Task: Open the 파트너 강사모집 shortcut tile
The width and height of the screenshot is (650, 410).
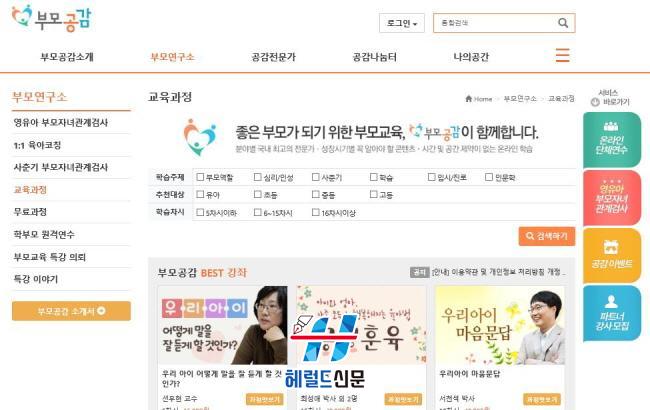Action: point(611,313)
